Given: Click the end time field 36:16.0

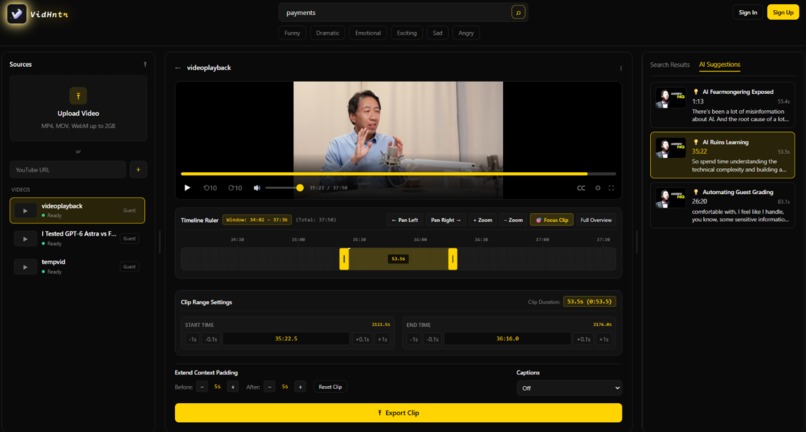Looking at the screenshot, I should click(507, 339).
